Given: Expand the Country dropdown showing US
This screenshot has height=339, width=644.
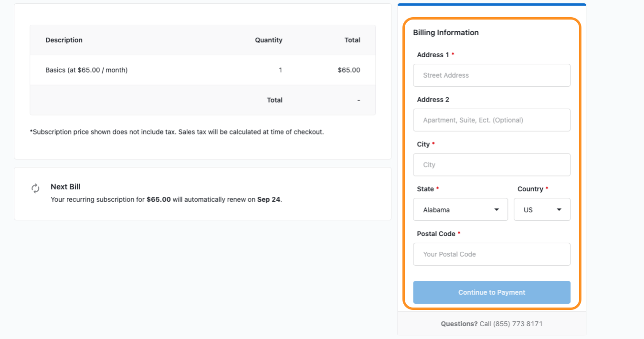Looking at the screenshot, I should pyautogui.click(x=541, y=210).
